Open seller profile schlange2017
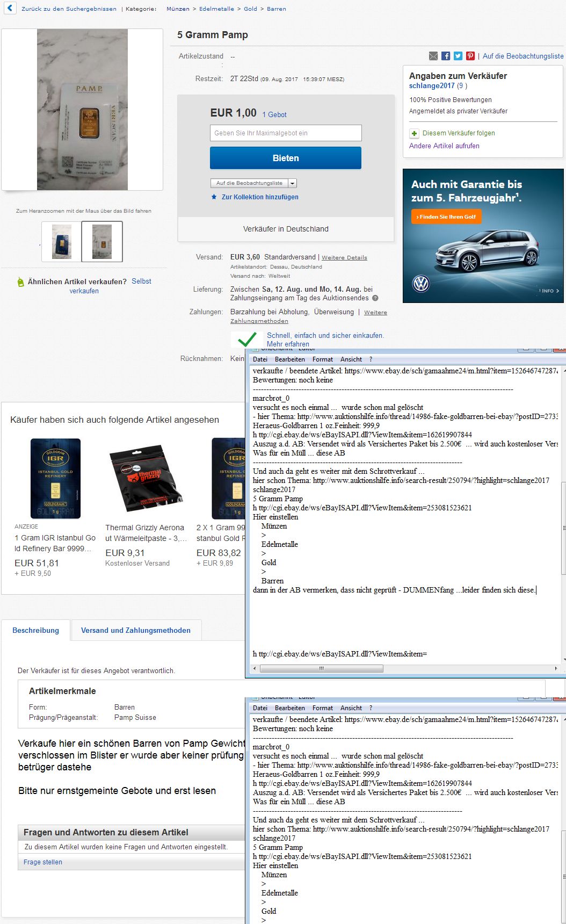The image size is (566, 924). pos(432,85)
